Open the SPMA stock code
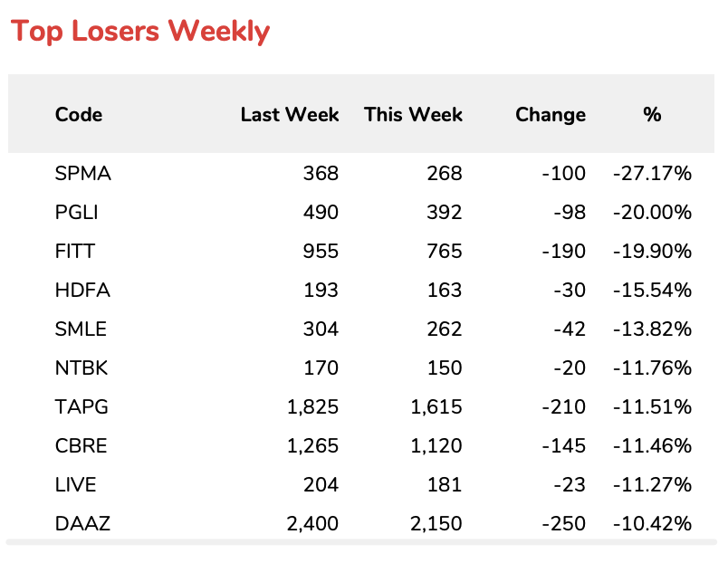The image size is (728, 563). pyautogui.click(x=83, y=174)
